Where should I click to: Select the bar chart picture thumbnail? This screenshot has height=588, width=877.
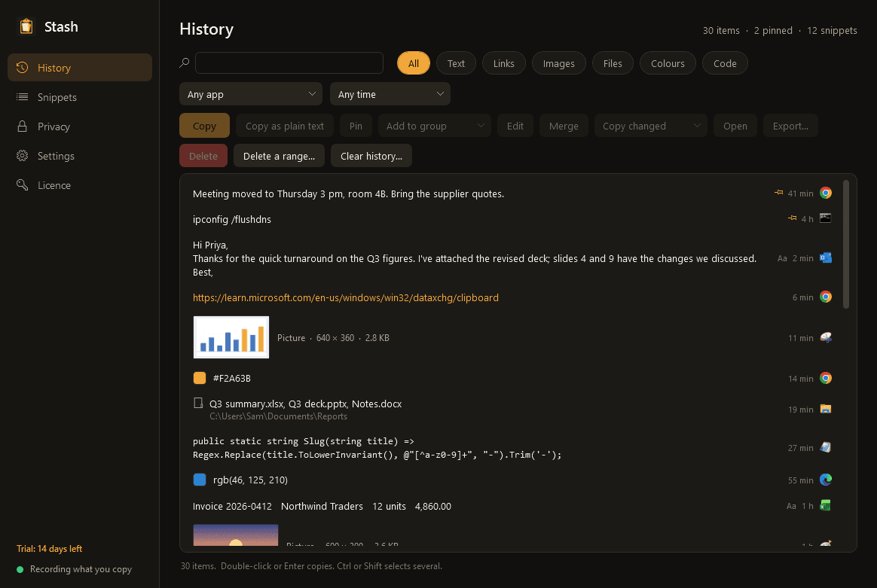tap(231, 337)
